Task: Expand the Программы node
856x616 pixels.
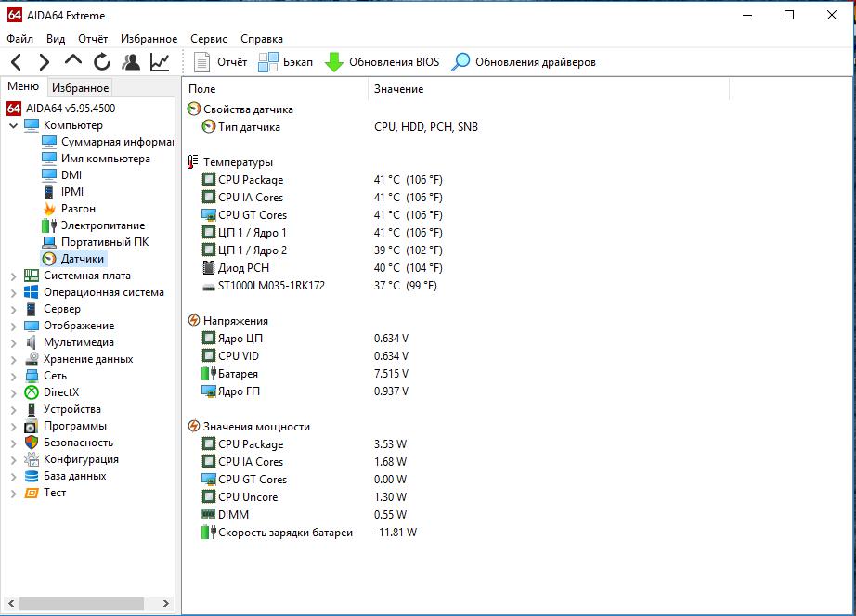Action: point(14,427)
